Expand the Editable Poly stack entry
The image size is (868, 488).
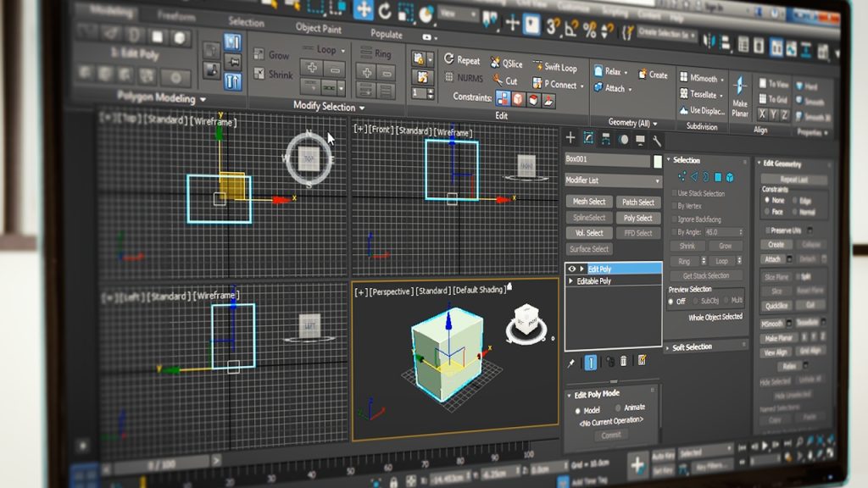571,280
